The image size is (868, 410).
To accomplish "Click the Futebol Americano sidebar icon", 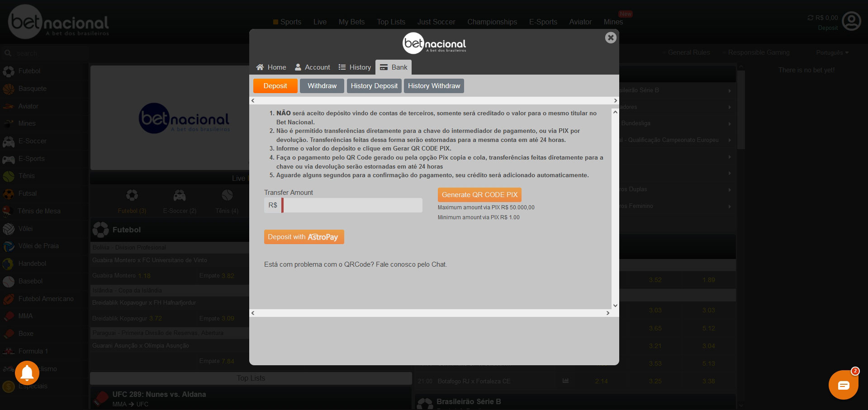I will click(x=9, y=299).
